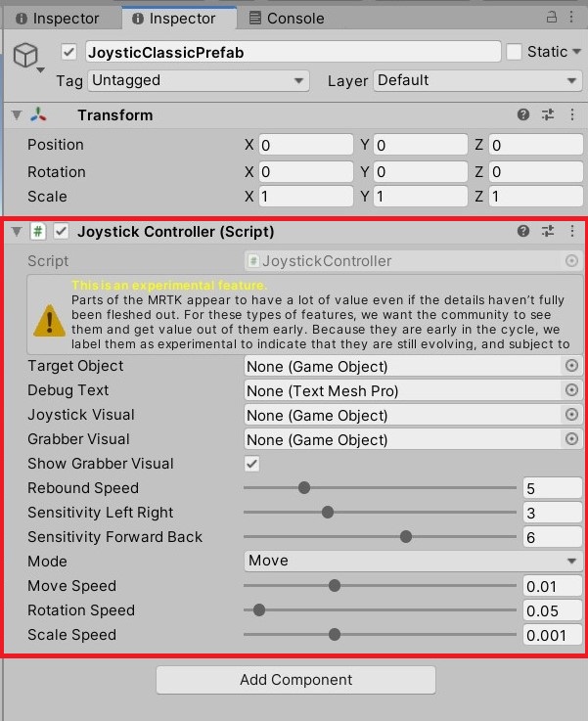Click the JoystickController script reference field

[x=413, y=261]
